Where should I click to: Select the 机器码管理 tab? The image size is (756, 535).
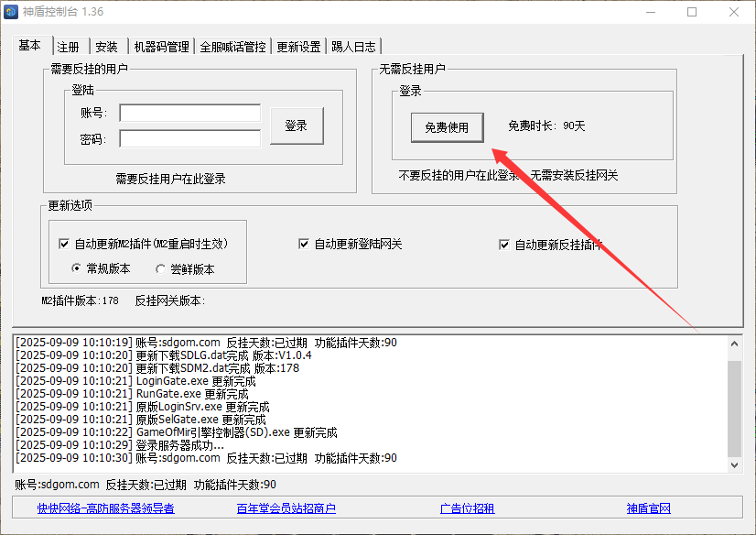click(x=161, y=47)
